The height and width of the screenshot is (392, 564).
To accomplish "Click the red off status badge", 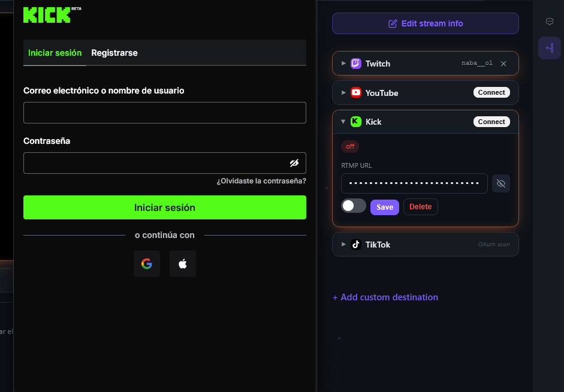I will [350, 146].
